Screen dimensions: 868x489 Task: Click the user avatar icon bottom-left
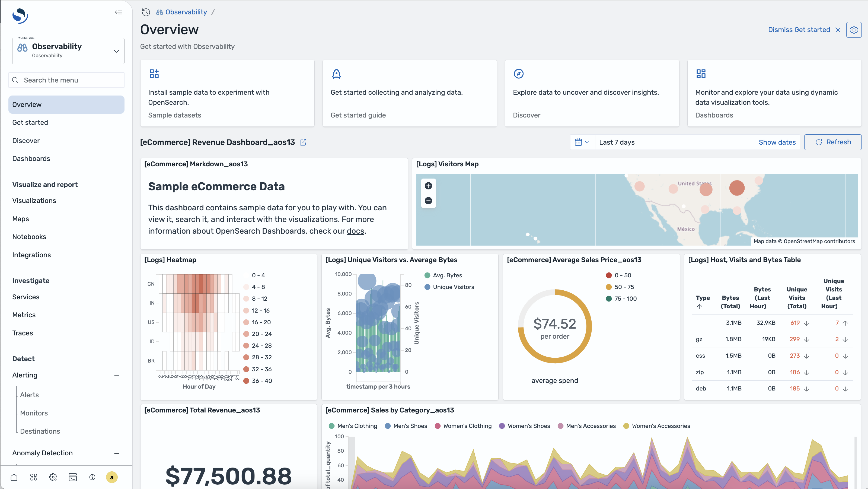point(111,477)
